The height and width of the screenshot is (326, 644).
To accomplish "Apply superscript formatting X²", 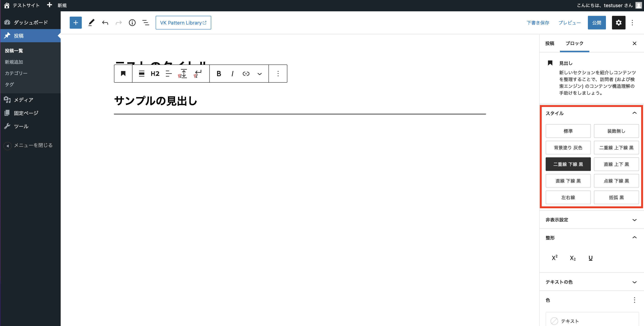I will [554, 258].
